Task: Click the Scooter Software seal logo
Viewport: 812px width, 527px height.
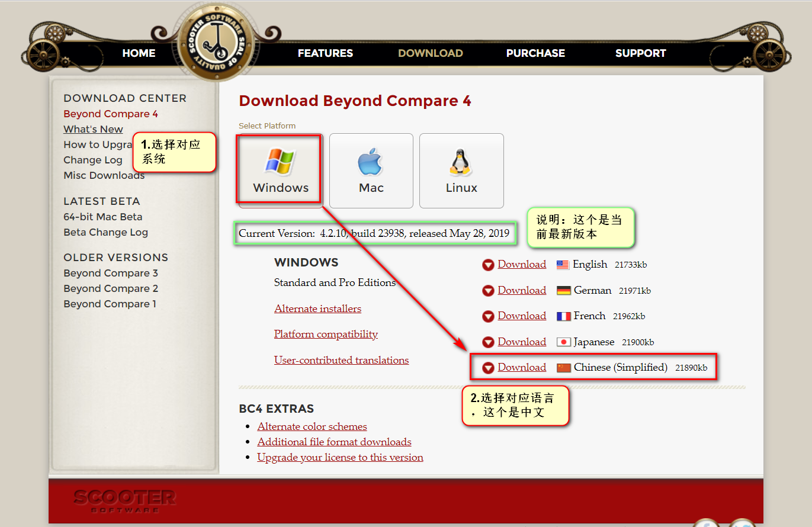Action: [x=216, y=41]
